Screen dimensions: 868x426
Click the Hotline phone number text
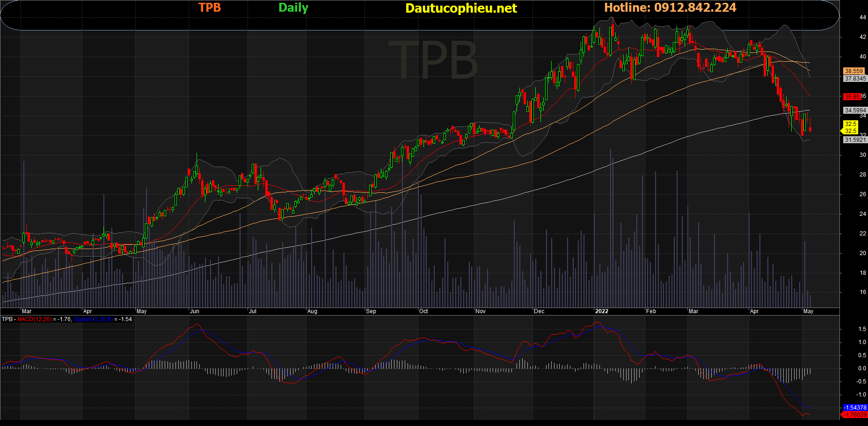click(670, 7)
